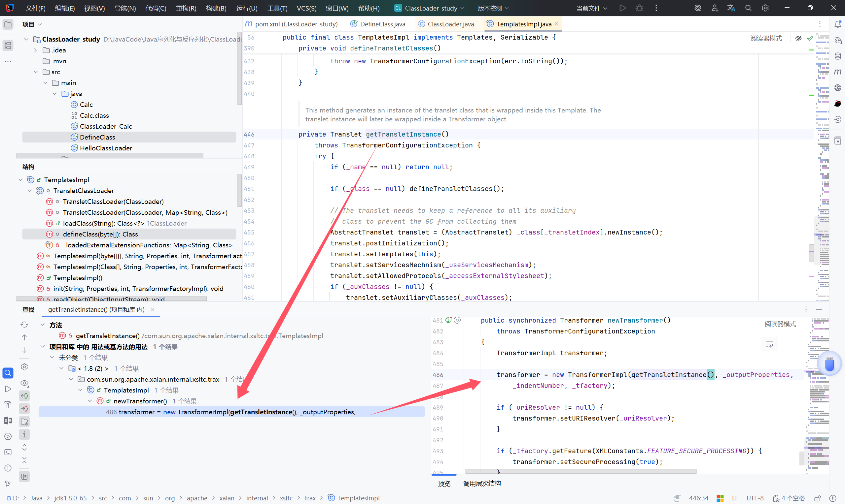Expand the .idea folder node

[36, 50]
